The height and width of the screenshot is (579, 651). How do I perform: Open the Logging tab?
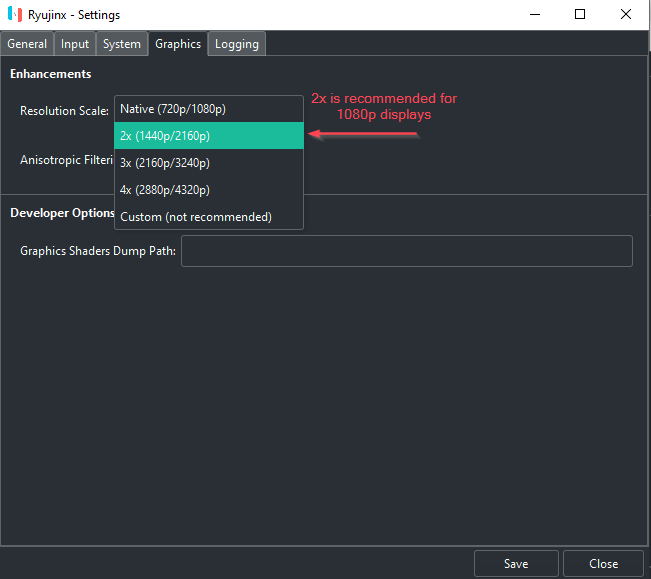click(237, 44)
